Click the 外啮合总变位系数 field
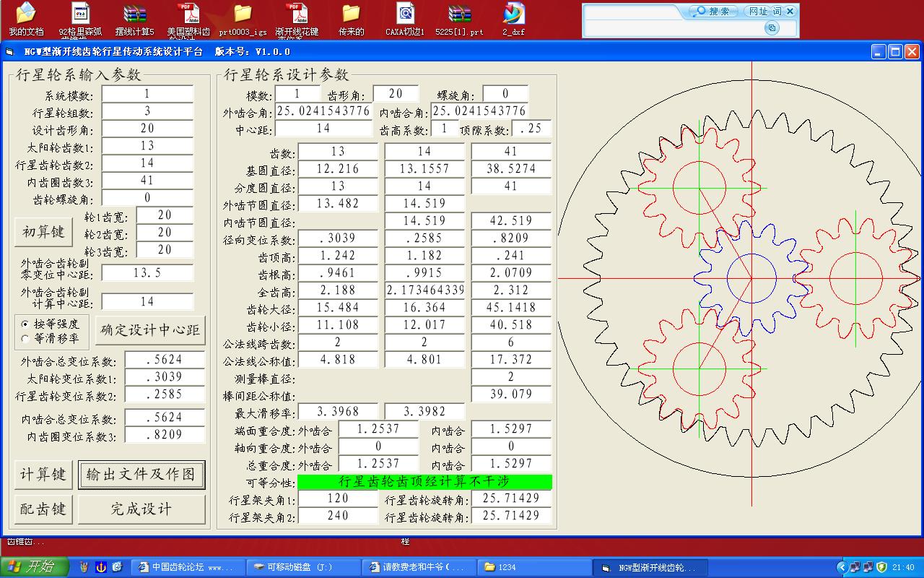 (165, 360)
